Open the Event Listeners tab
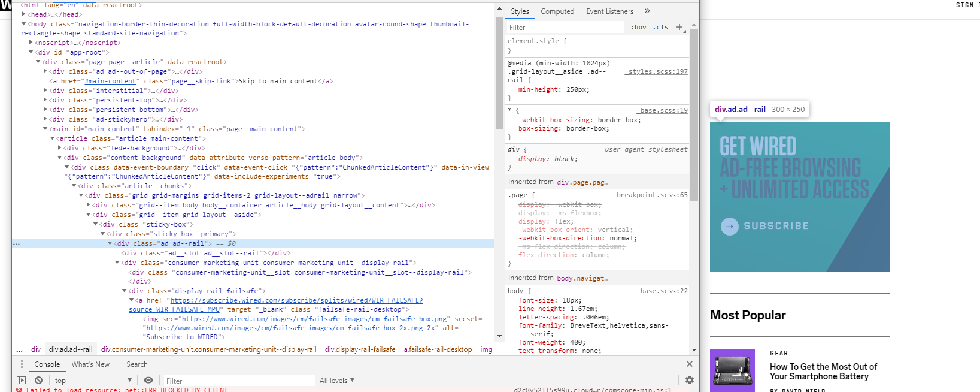Screen dimensions: 980x392 click(x=609, y=11)
